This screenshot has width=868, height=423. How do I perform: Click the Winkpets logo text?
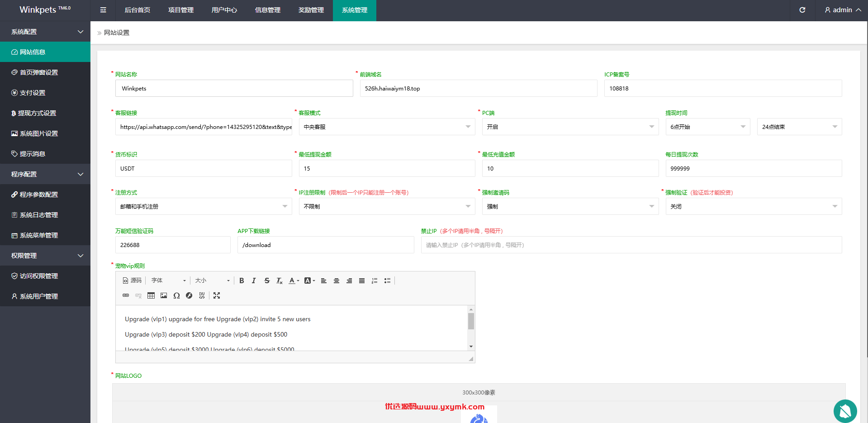45,10
